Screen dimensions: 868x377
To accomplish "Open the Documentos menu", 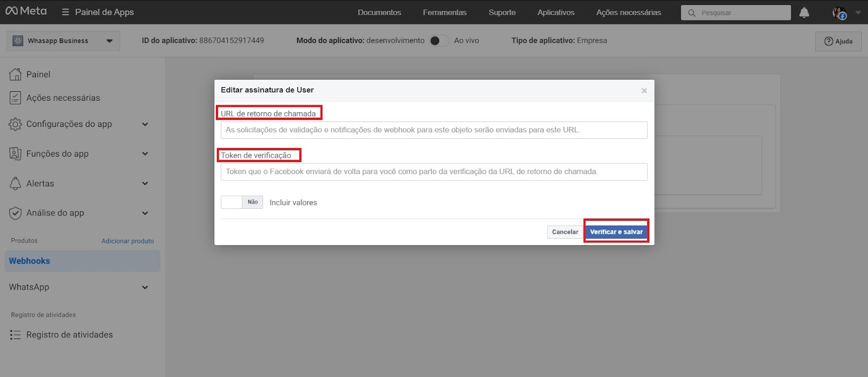I will pos(379,12).
